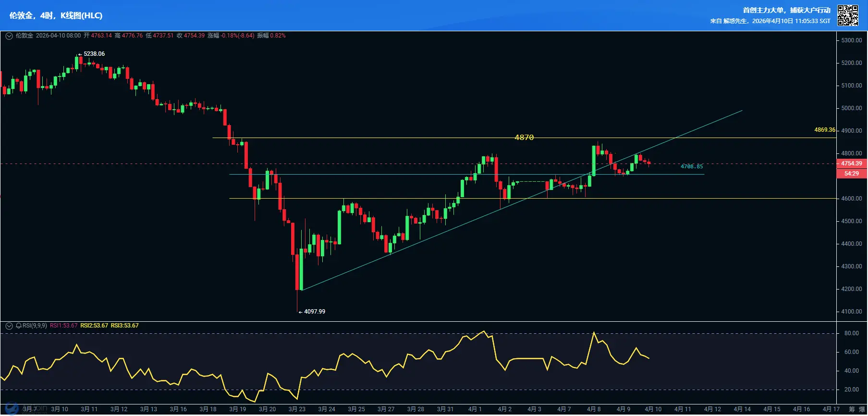Click the close price 4754.39 in legend
The height and width of the screenshot is (416, 868).
194,36
